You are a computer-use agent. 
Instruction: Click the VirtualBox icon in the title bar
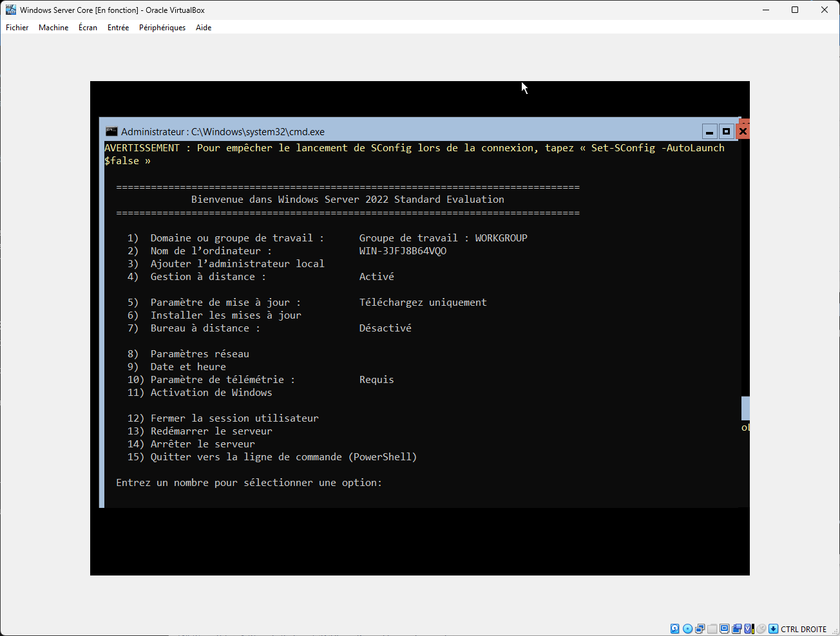pos(11,10)
